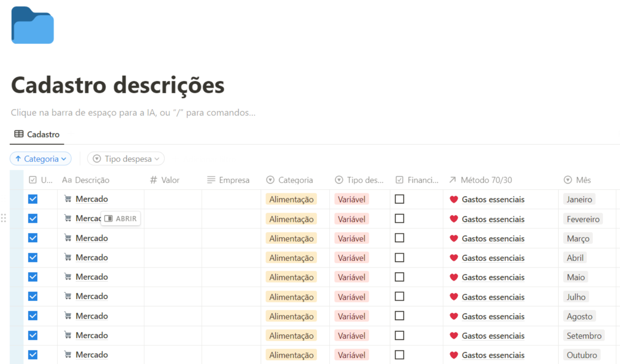Click the cart icon in Agosto row
This screenshot has height=364, width=620.
68,316
